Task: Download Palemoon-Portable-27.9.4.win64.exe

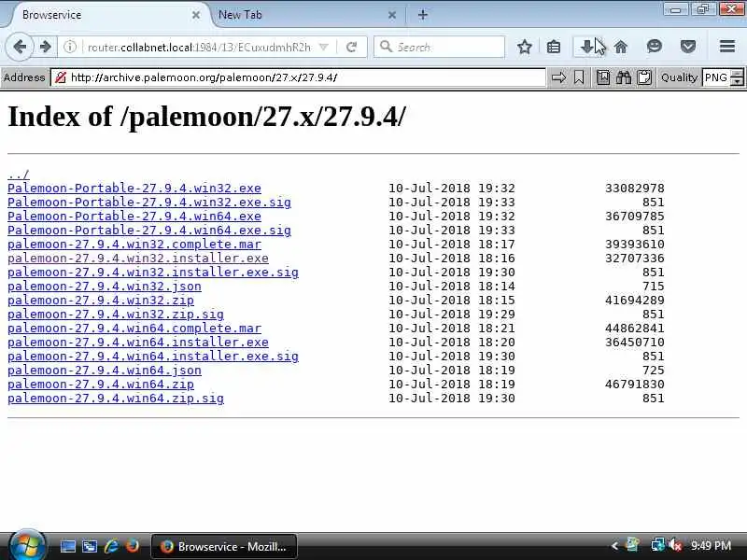Action: point(134,217)
